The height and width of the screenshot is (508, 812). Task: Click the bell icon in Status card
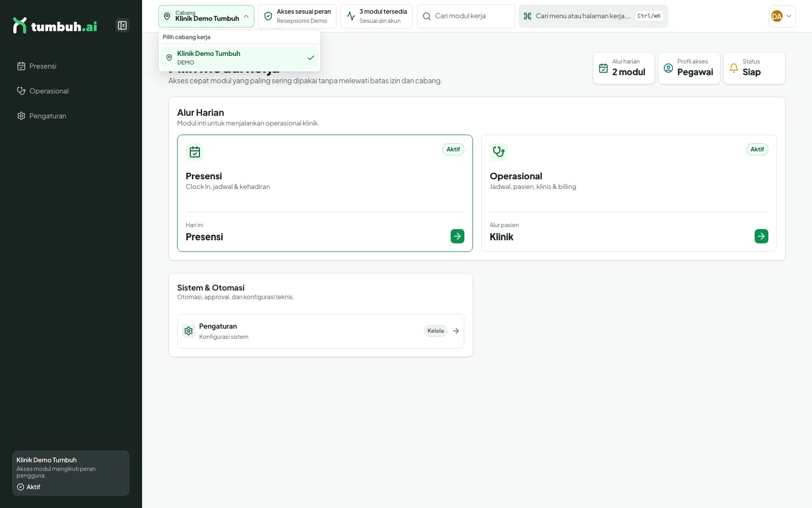pos(733,68)
